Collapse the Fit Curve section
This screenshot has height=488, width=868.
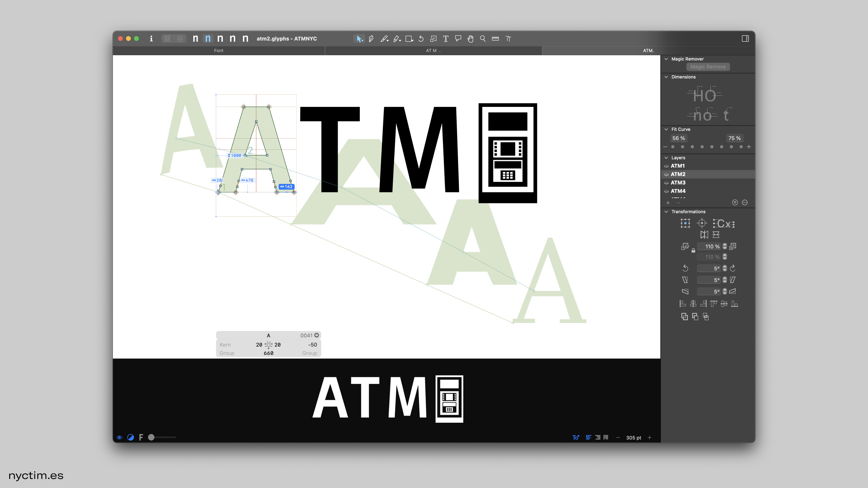pyautogui.click(x=666, y=129)
